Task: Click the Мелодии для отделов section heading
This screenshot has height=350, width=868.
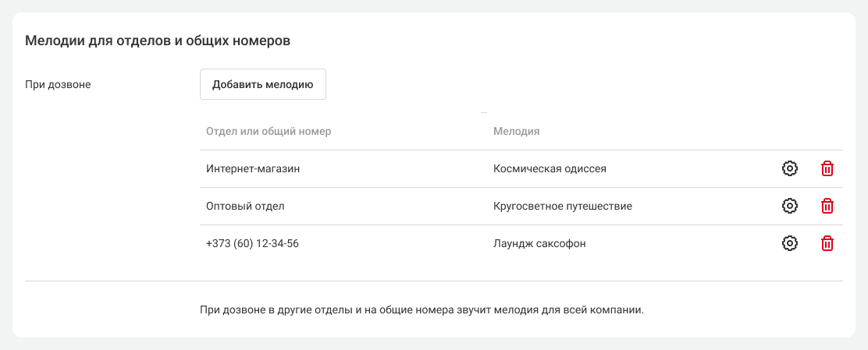Action: coord(158,41)
